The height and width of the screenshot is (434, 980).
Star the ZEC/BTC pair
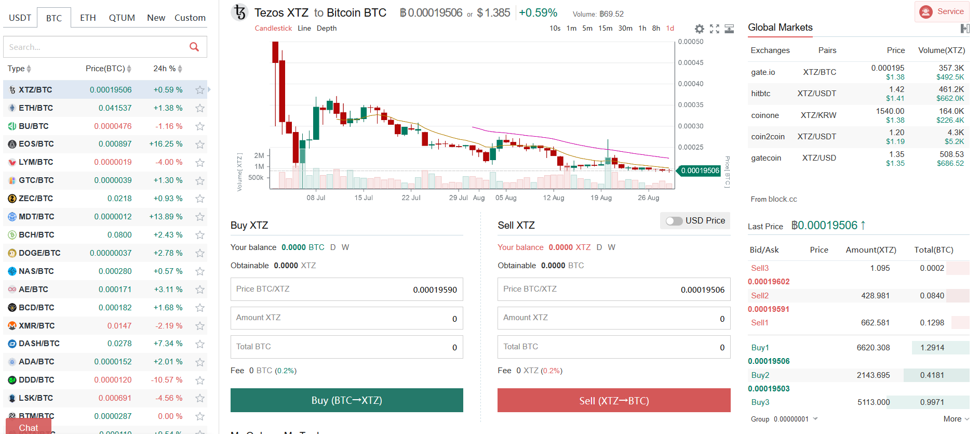click(x=200, y=199)
